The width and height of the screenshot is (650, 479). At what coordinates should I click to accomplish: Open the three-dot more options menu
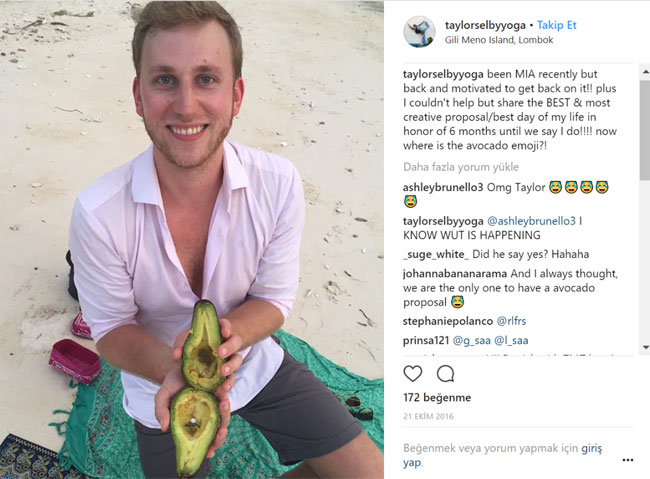(627, 460)
